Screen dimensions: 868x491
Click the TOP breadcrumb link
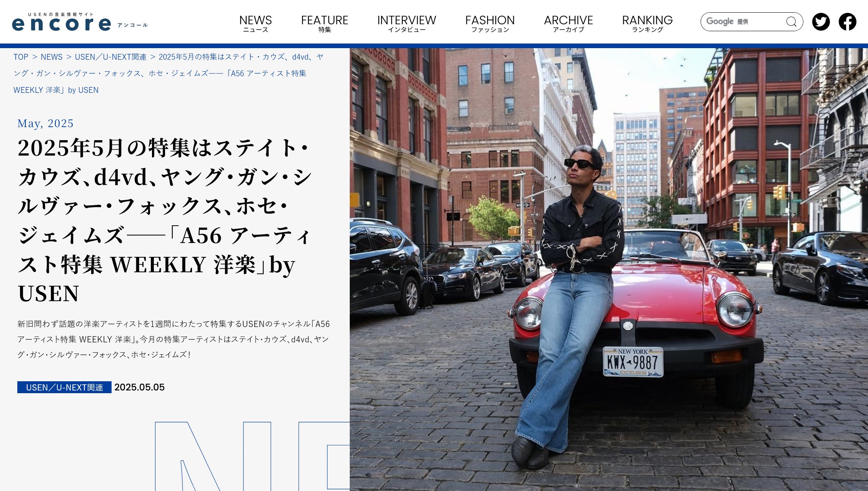pos(21,57)
